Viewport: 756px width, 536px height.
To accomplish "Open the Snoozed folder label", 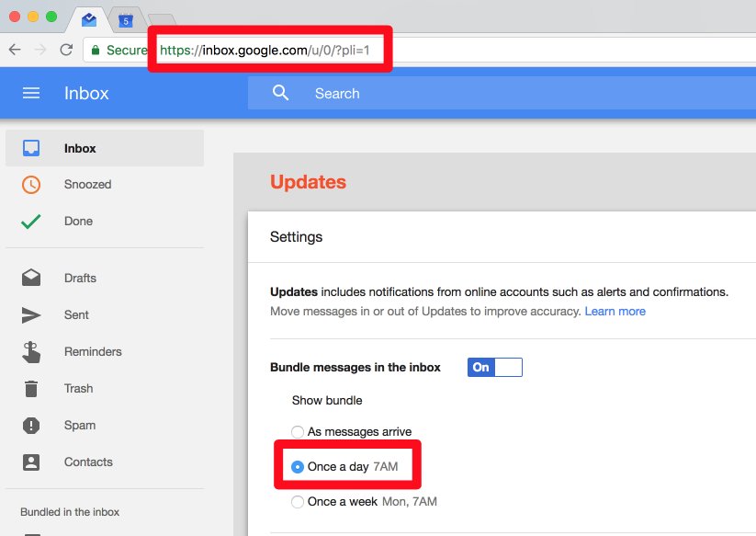I will click(x=88, y=184).
